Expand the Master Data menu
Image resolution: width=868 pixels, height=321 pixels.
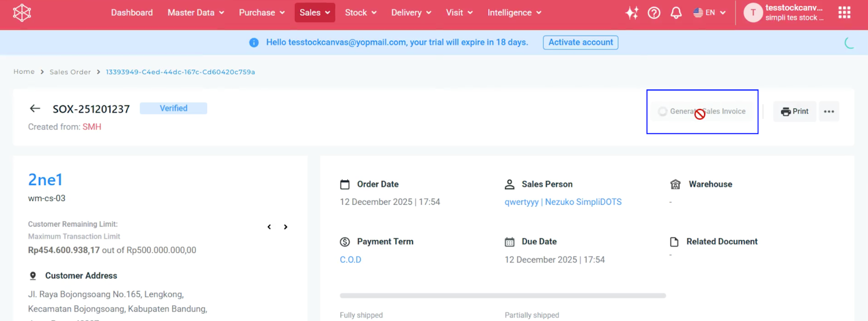coord(195,12)
